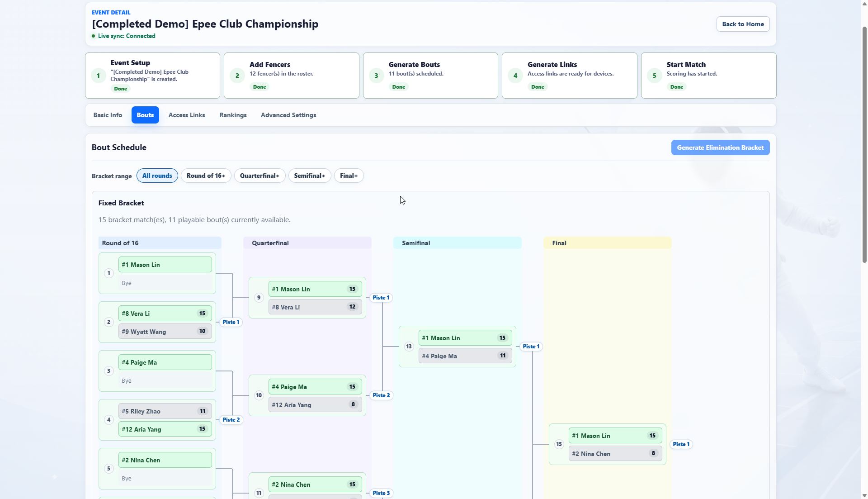Select #1 Mason Lin in quarterfinal bout 9
The image size is (868, 499).
point(315,289)
